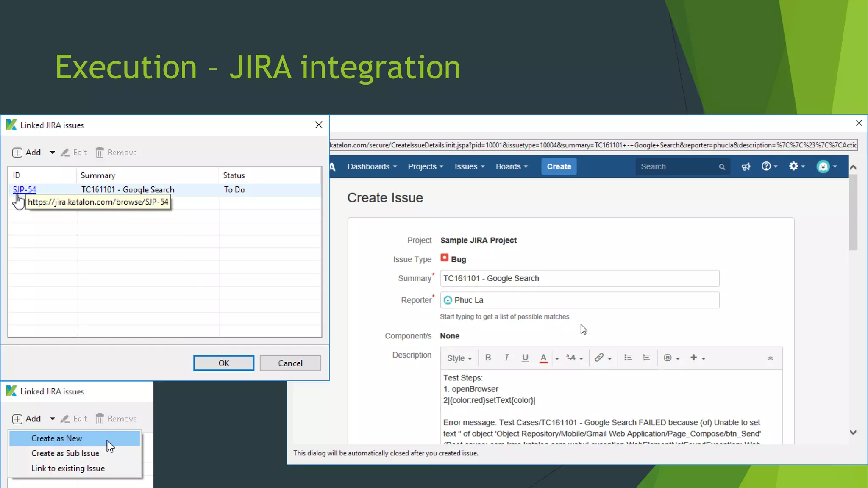Choose 'Link to existing Issue' menu option
The width and height of the screenshot is (868, 488).
(x=75, y=468)
